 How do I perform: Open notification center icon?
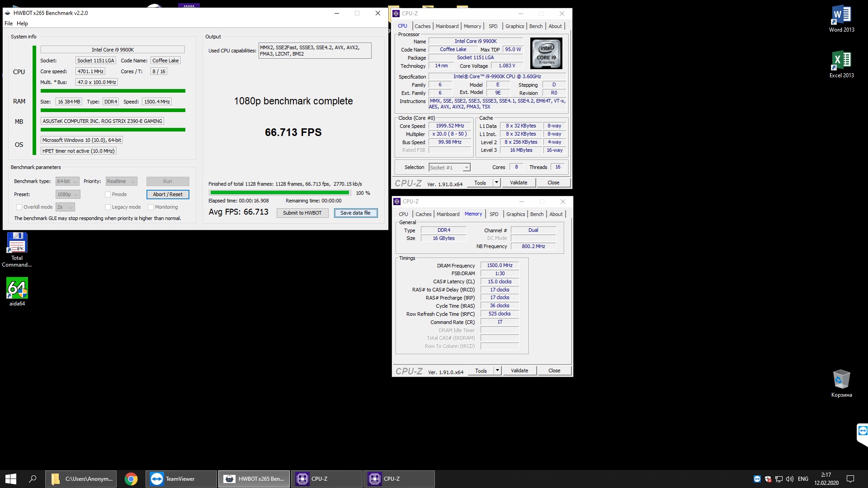(x=850, y=479)
